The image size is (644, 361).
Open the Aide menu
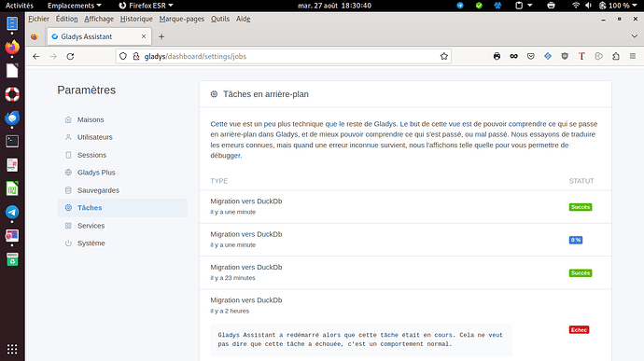click(244, 19)
